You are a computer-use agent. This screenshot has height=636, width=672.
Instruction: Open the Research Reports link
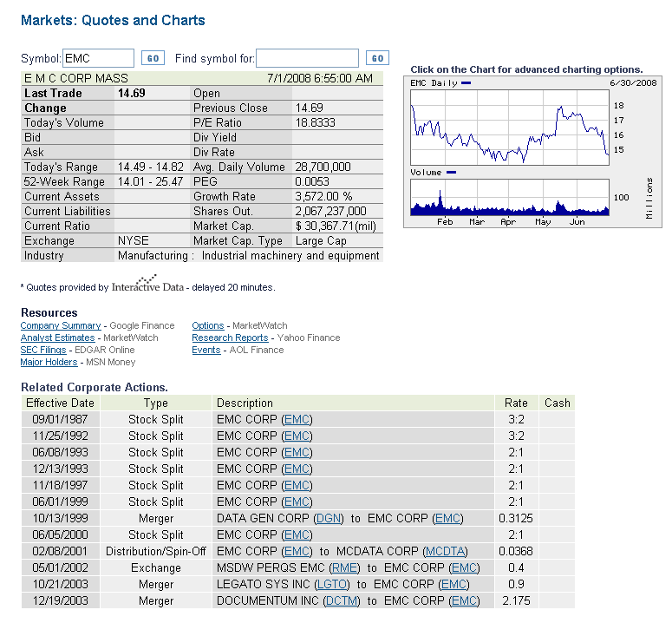coord(230,338)
